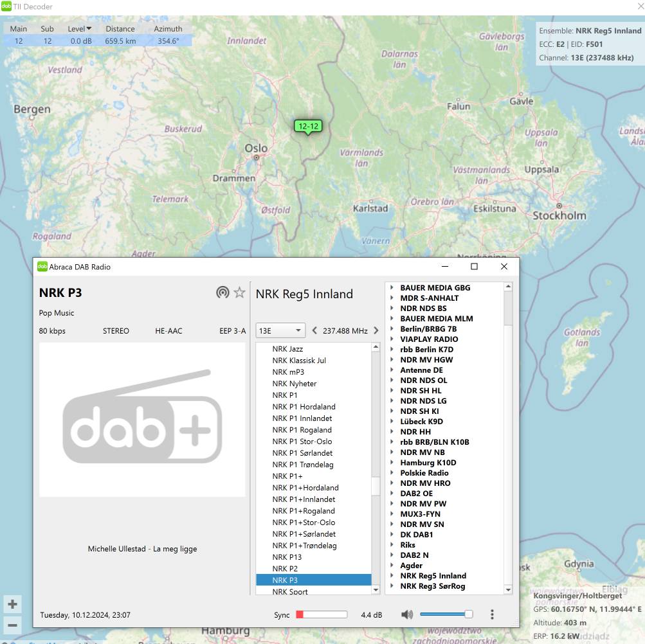Click the announcements broadcast icon beside the star
Screen dimensions: 645x644
pyautogui.click(x=223, y=293)
